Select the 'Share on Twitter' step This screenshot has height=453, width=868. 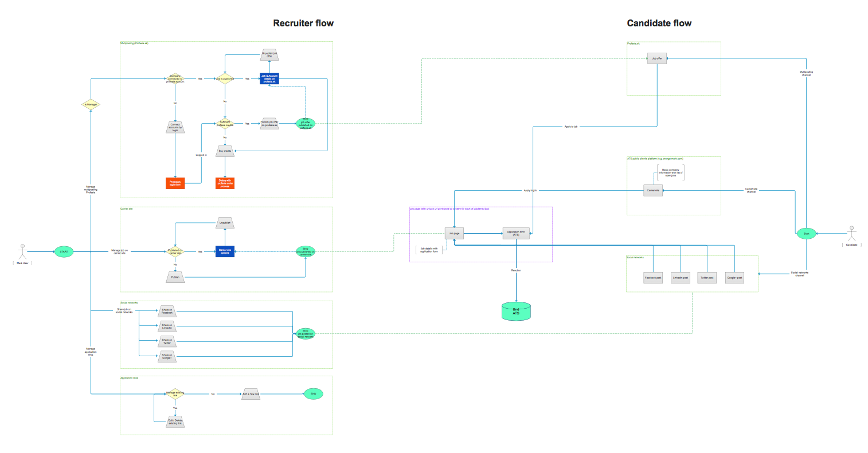click(x=167, y=341)
